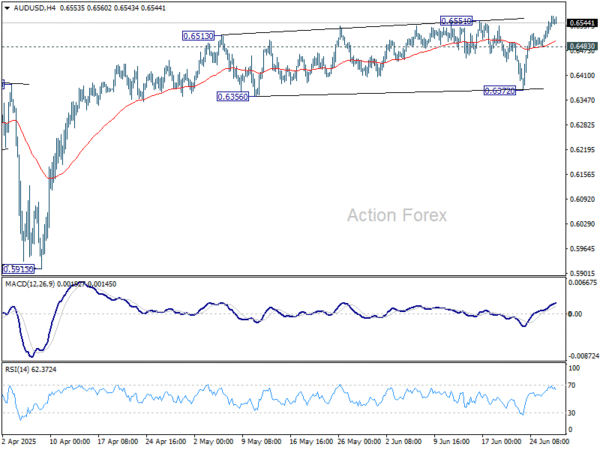This screenshot has height=450, width=600.
Task: Click the 2 Apr 2025 date marker
Action: coord(19,441)
